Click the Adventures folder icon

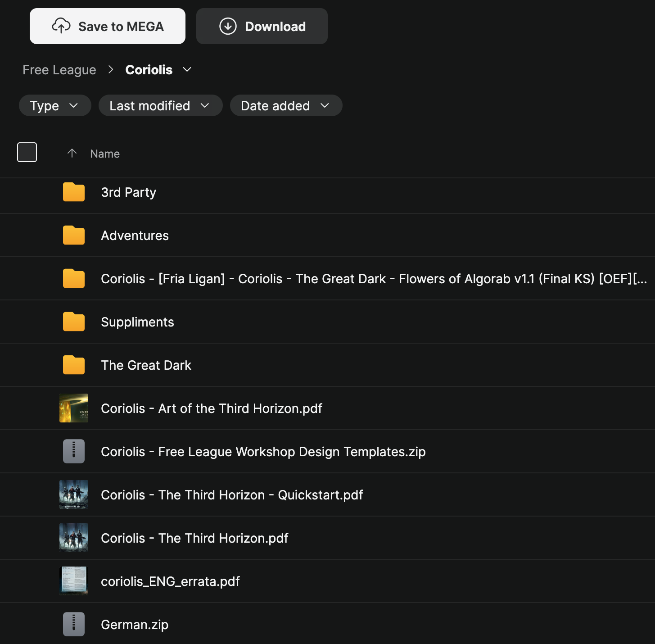[74, 236]
